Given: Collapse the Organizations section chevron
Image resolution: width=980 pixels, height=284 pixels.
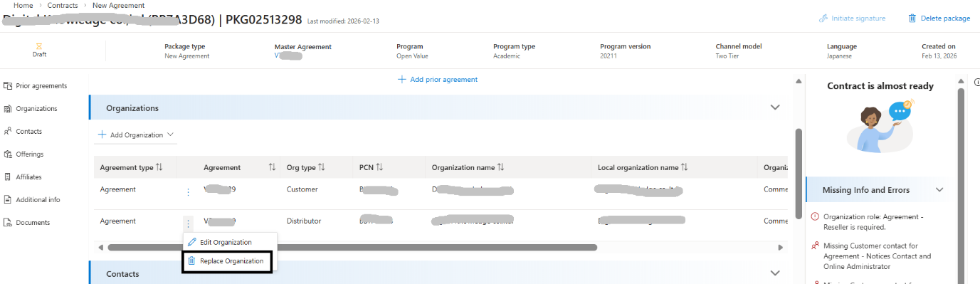Looking at the screenshot, I should [x=775, y=107].
